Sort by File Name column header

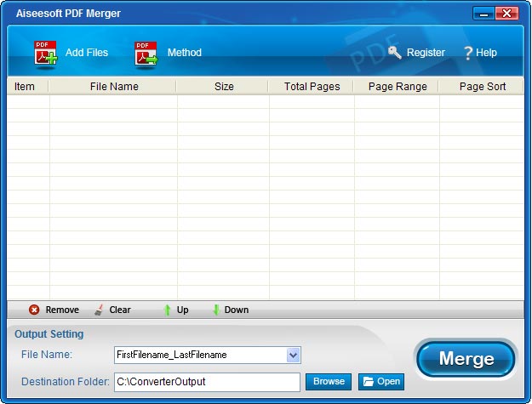coord(113,87)
